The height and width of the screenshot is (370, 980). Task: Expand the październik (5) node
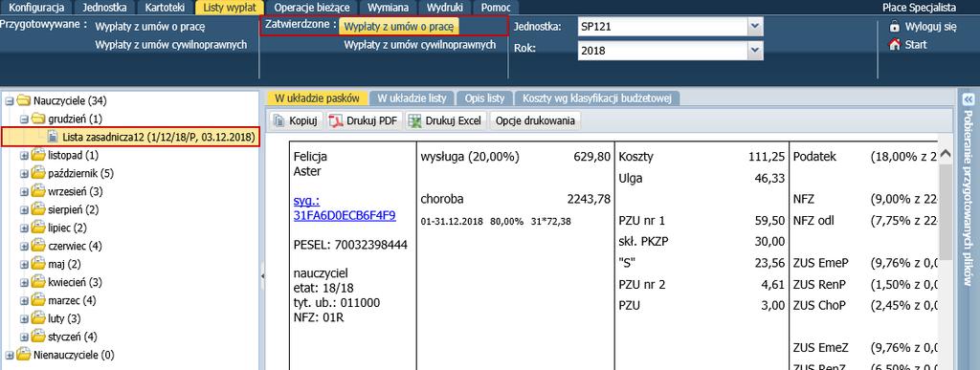(24, 173)
